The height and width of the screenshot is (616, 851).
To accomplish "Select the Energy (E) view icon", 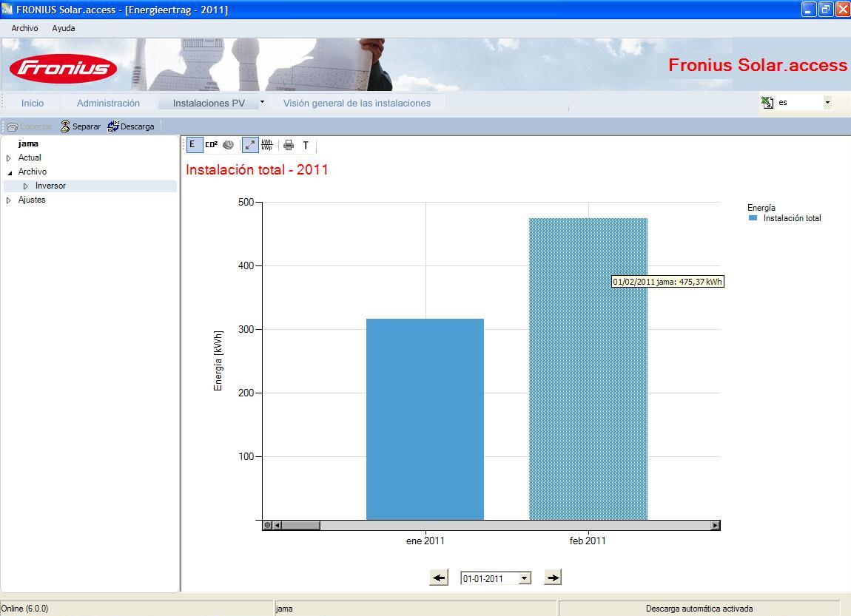I will [x=192, y=145].
